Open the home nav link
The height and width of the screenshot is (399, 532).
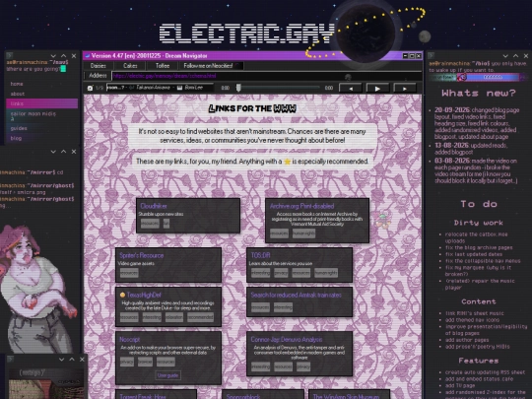[17, 84]
